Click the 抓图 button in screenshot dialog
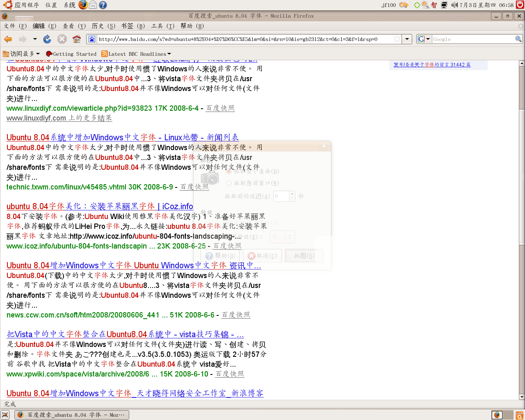Screen dimensions: 525x420 [x=304, y=256]
